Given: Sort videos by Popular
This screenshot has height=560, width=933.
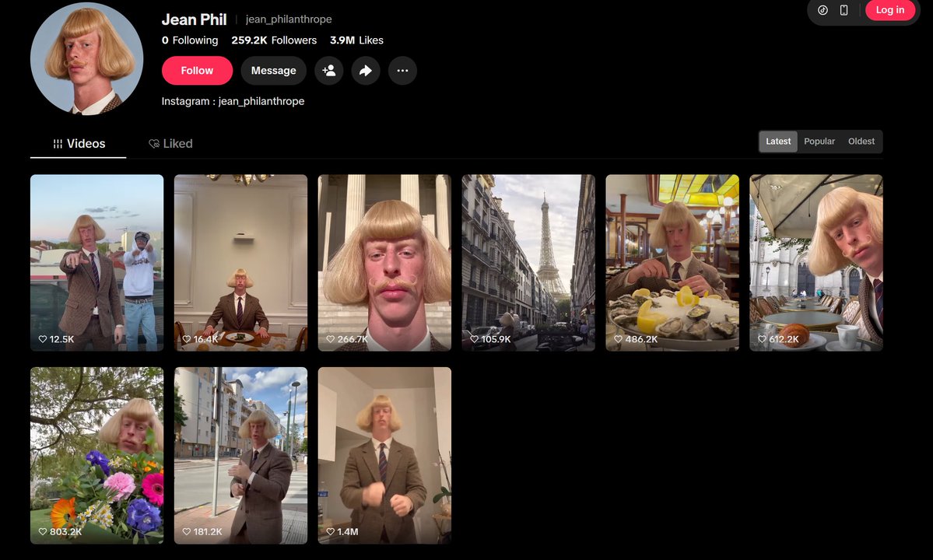Looking at the screenshot, I should pyautogui.click(x=819, y=142).
